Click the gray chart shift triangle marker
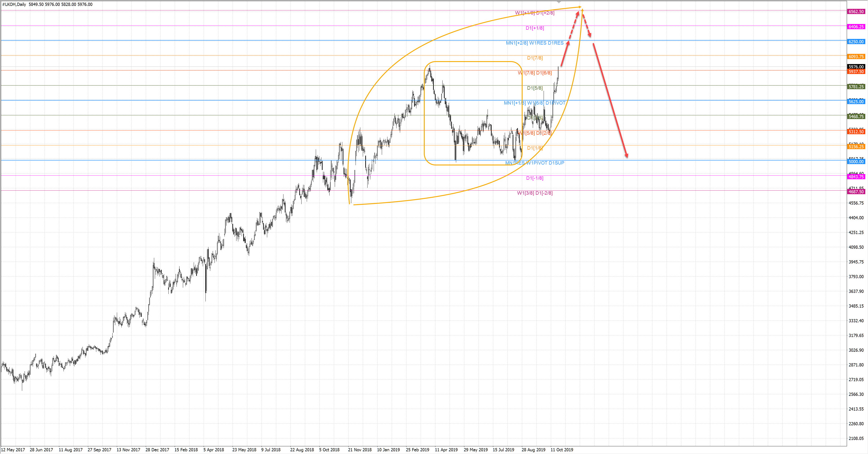This screenshot has width=868, height=454. click(559, 2)
